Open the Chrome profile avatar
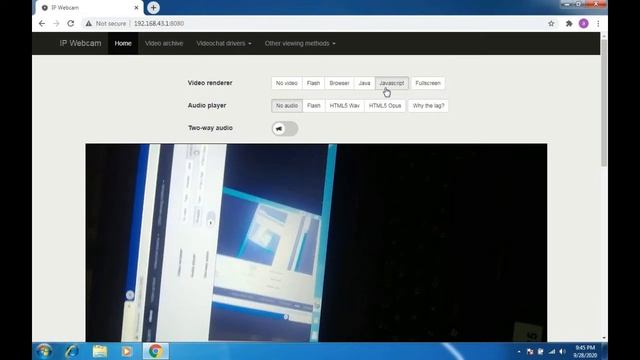This screenshot has width=640, height=360. tap(584, 24)
